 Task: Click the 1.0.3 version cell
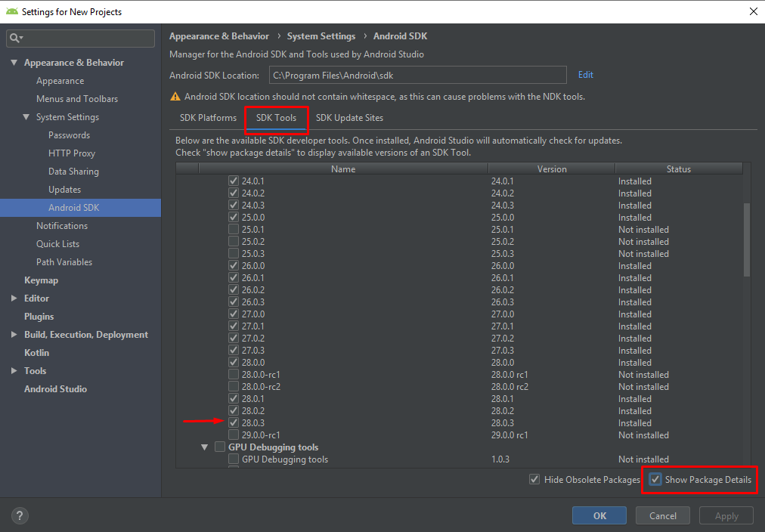500,459
